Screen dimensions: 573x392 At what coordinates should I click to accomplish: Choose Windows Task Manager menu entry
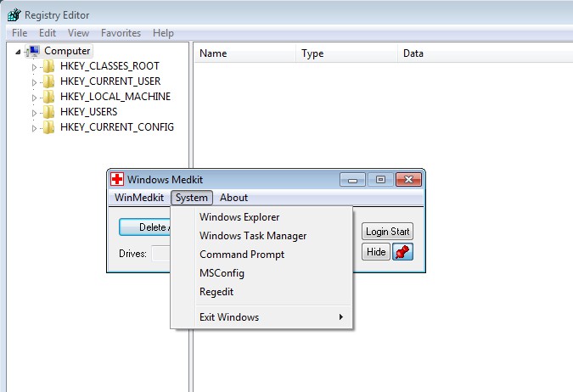click(261, 236)
